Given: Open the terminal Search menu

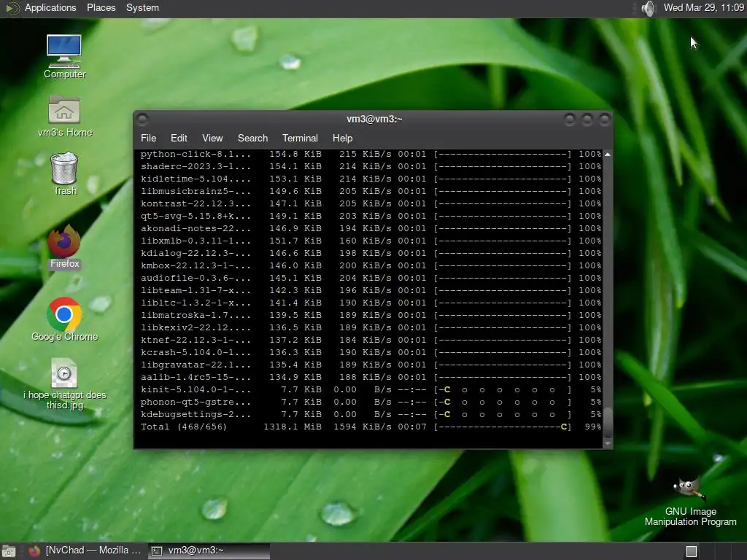Looking at the screenshot, I should pyautogui.click(x=252, y=138).
